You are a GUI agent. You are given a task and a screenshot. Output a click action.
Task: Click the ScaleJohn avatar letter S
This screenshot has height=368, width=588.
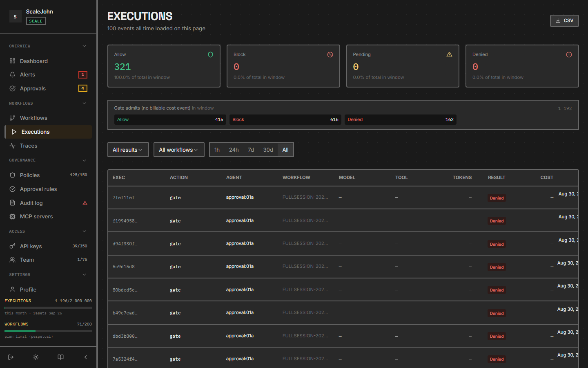click(15, 16)
